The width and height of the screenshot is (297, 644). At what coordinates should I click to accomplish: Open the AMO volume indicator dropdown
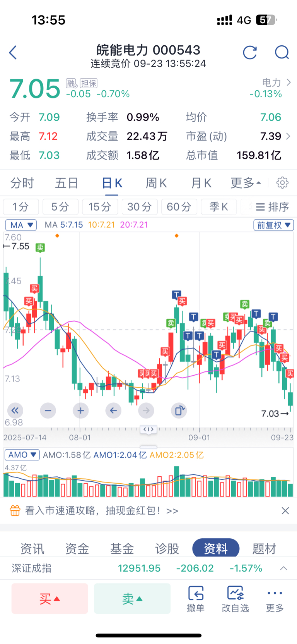tap(22, 455)
